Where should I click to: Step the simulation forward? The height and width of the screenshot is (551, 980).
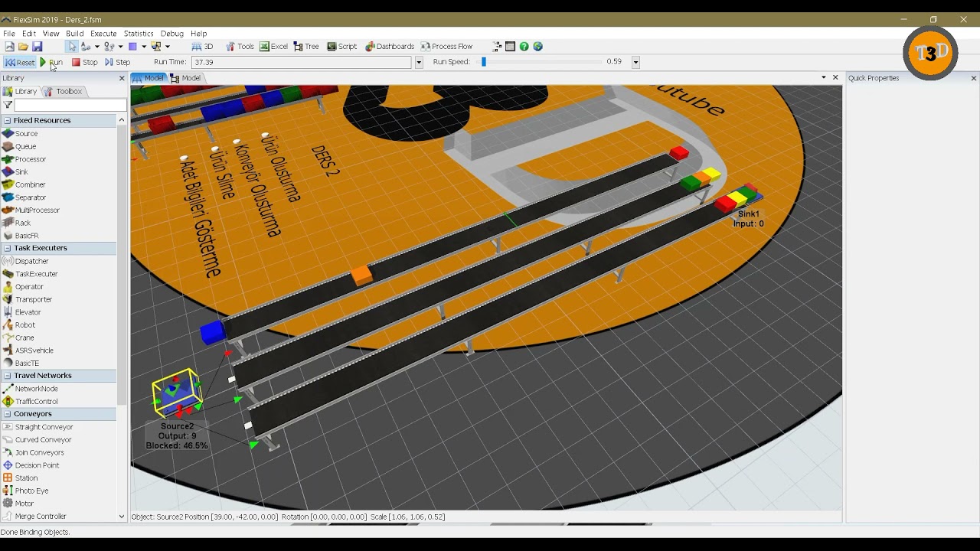[118, 62]
